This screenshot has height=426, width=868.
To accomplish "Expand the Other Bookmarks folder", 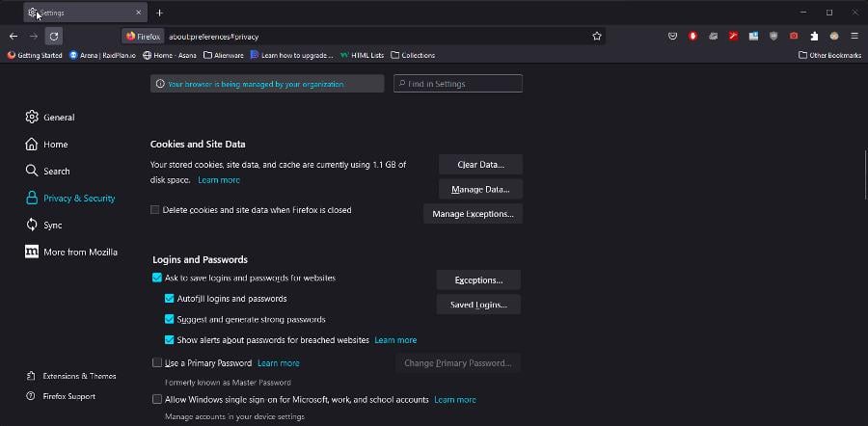I will coord(829,55).
